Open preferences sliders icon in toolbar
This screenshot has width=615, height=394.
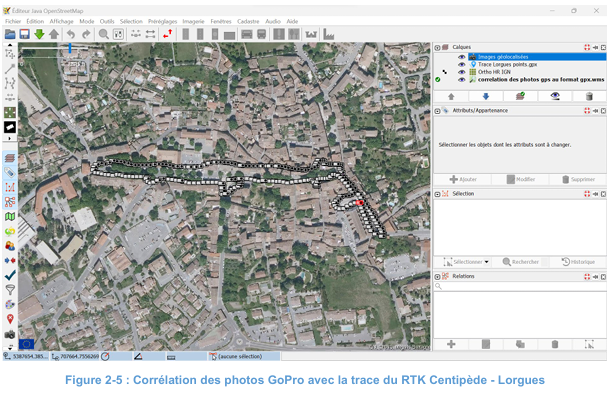pyautogui.click(x=118, y=34)
